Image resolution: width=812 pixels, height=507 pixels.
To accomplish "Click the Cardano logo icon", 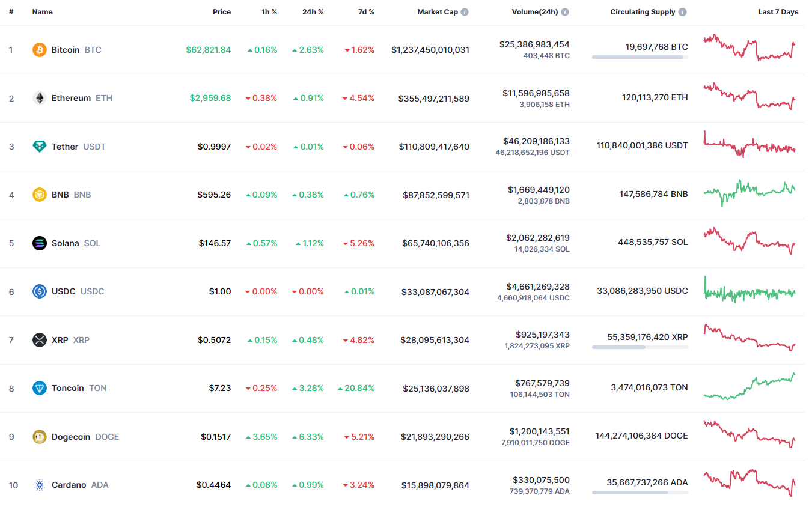I will tap(39, 485).
